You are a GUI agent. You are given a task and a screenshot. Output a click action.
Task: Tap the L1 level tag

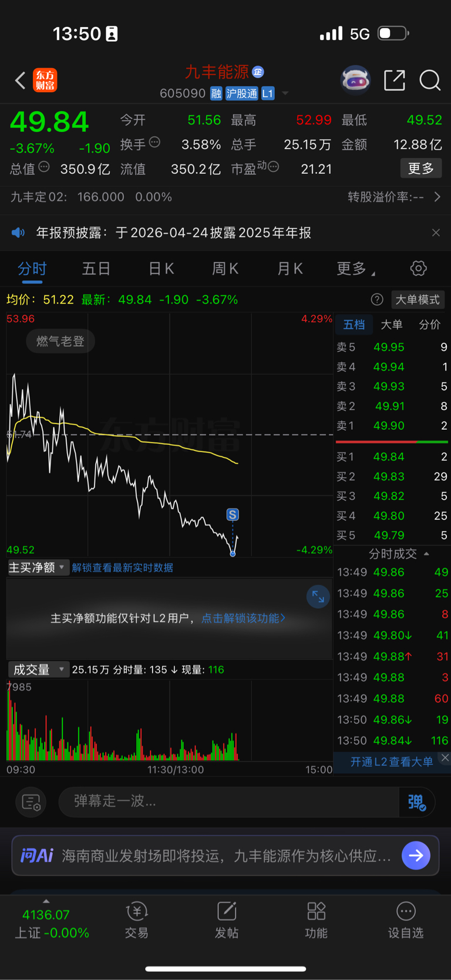[x=268, y=93]
